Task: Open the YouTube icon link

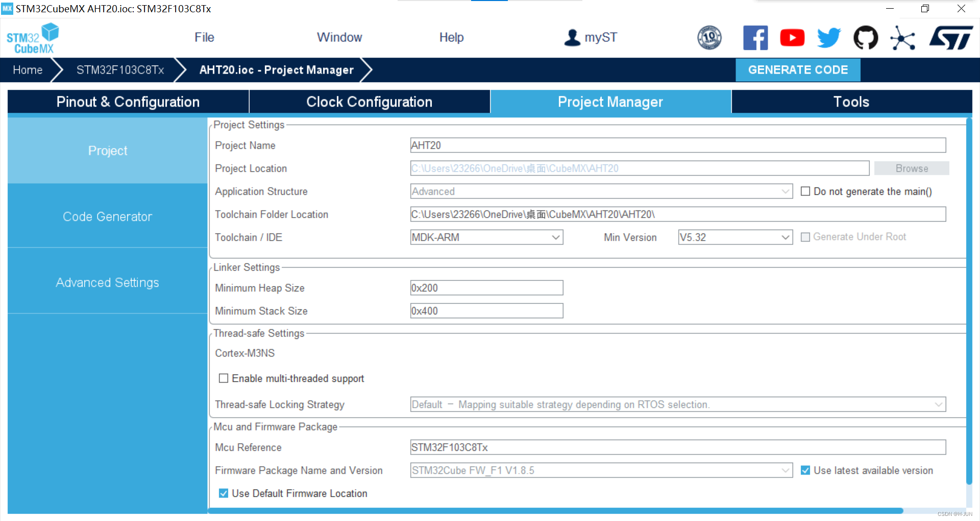Action: [x=792, y=38]
